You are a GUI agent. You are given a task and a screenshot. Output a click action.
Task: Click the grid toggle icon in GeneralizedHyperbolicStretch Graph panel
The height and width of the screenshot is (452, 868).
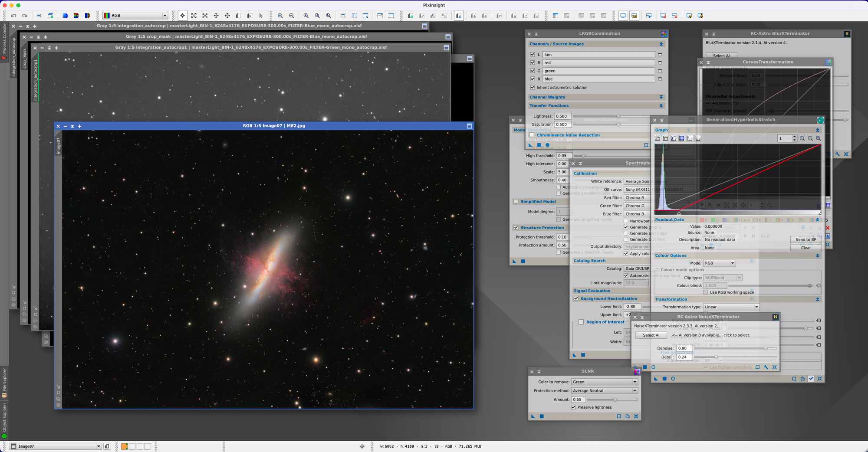coord(682,138)
